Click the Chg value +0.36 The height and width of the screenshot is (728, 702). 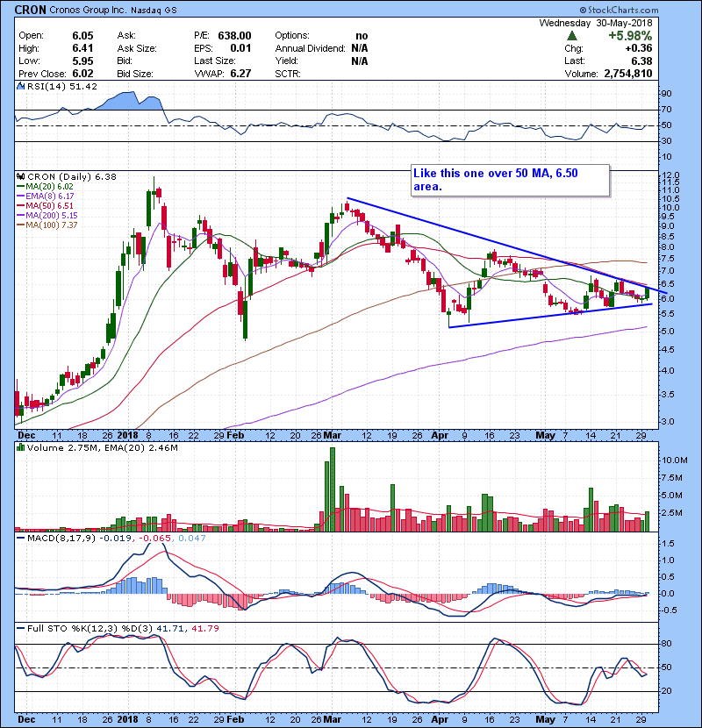click(638, 48)
